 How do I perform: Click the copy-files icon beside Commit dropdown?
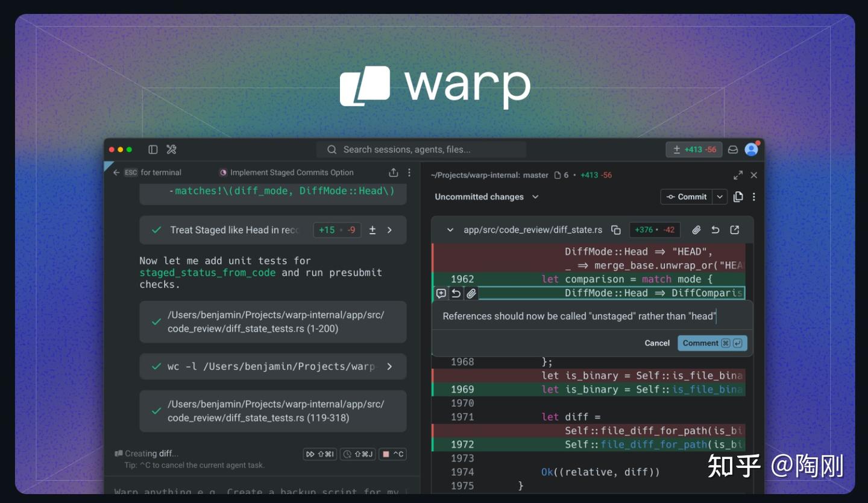tap(738, 197)
